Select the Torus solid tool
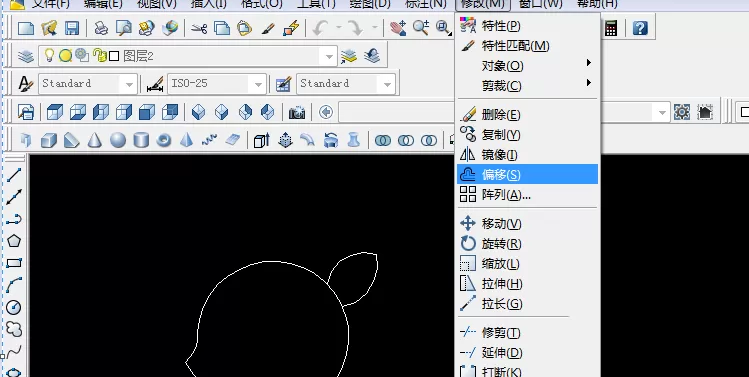 (x=163, y=140)
